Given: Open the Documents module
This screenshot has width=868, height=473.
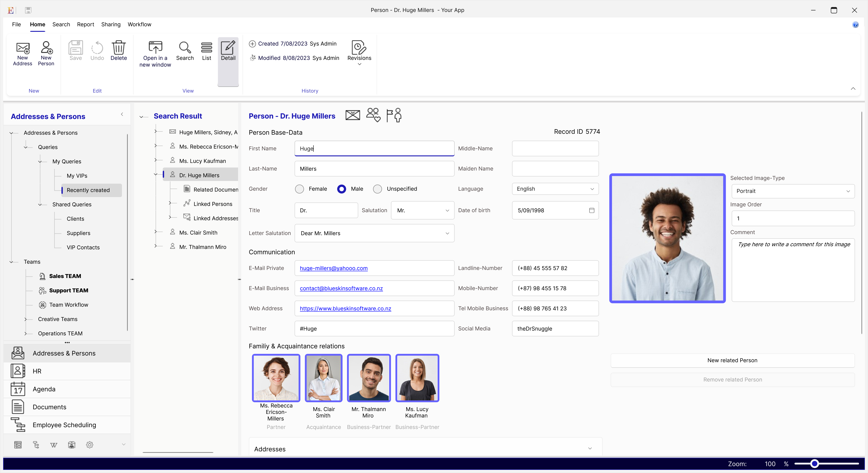Looking at the screenshot, I should [67, 407].
